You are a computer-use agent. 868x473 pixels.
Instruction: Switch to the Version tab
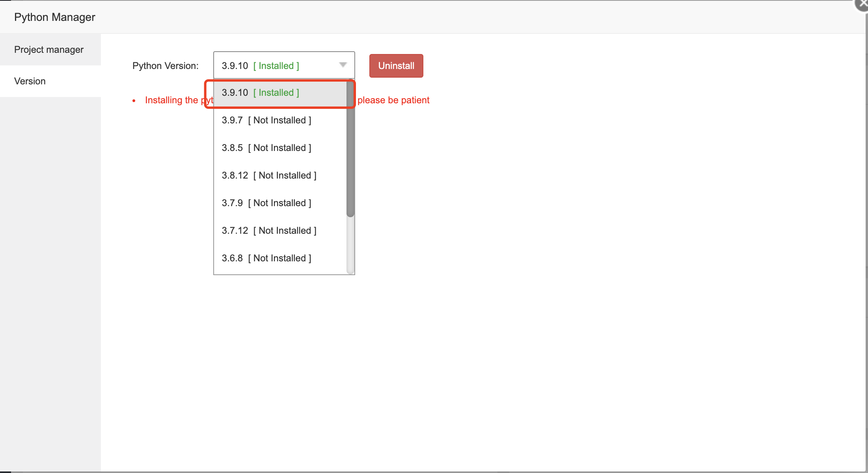(x=30, y=81)
